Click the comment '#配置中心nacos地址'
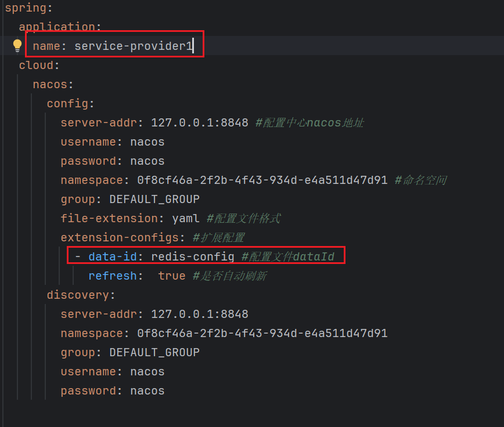This screenshot has width=504, height=427. point(309,122)
